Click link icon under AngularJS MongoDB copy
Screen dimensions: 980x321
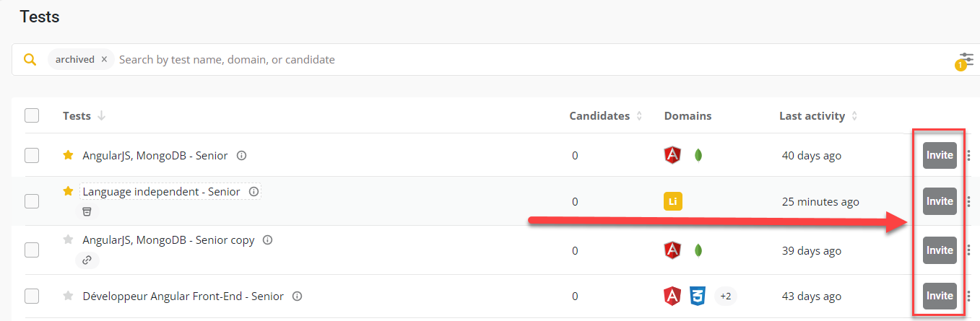coord(87,260)
